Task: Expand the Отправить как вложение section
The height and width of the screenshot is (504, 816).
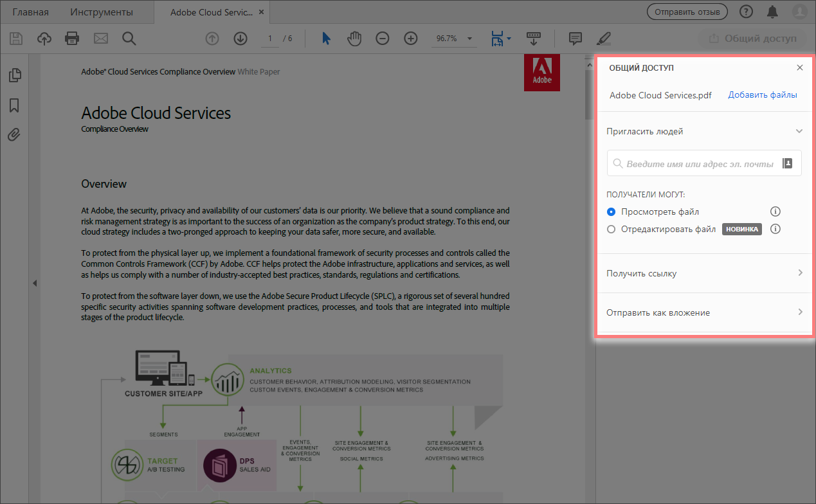Action: tap(800, 312)
